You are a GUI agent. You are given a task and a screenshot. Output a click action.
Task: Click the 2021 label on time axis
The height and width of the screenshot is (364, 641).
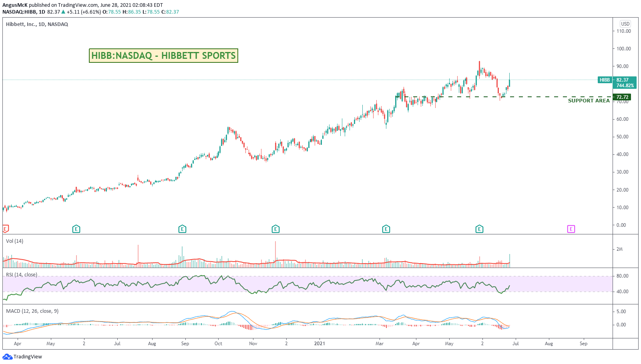click(319, 344)
